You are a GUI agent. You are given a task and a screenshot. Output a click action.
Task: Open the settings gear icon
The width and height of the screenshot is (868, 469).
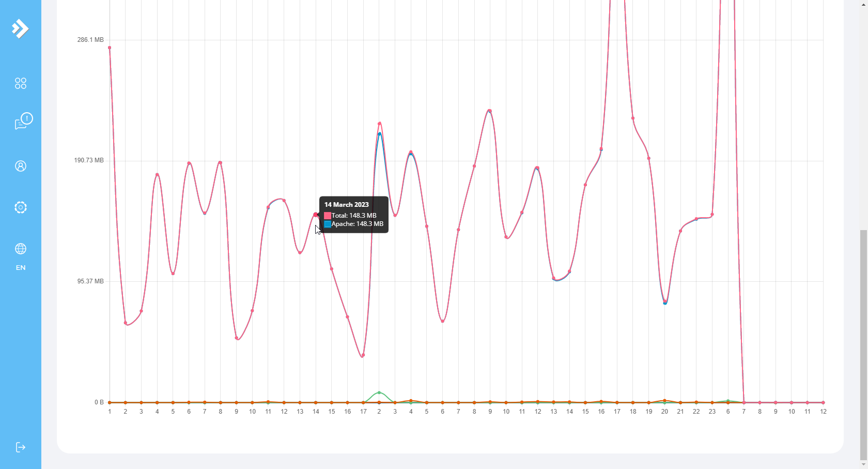click(21, 207)
